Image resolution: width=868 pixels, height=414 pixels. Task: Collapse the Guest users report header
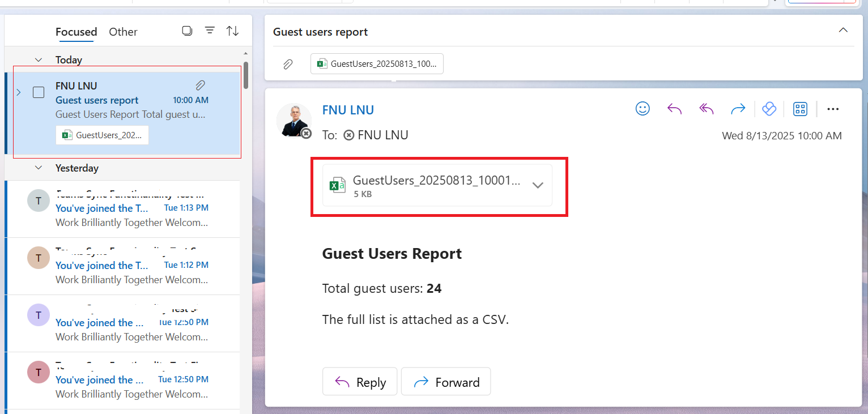click(x=843, y=31)
